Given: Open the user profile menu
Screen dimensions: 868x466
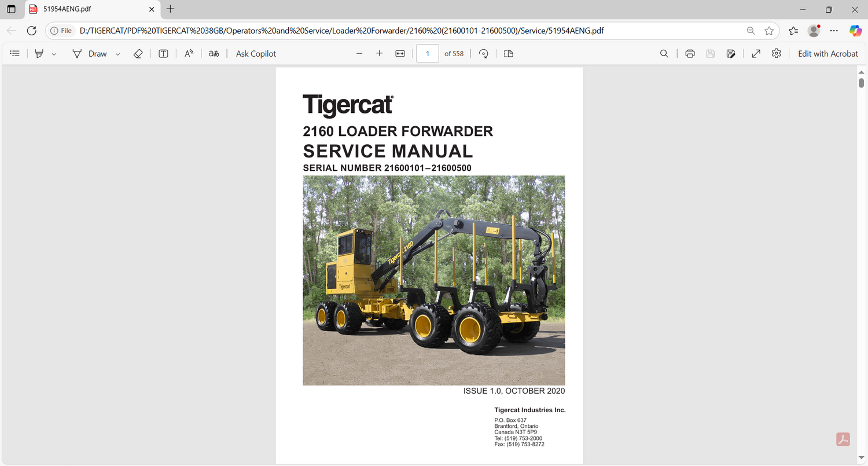Looking at the screenshot, I should [x=814, y=31].
